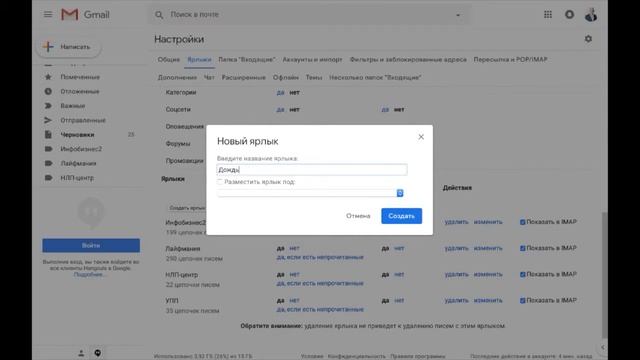Click the Поиск в почте search field
The height and width of the screenshot is (360, 640).
(x=310, y=15)
